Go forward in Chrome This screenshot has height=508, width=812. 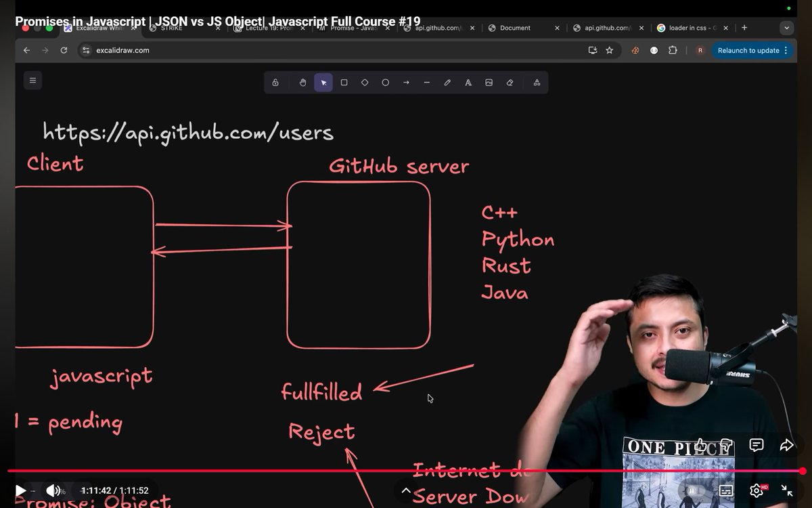(x=45, y=50)
